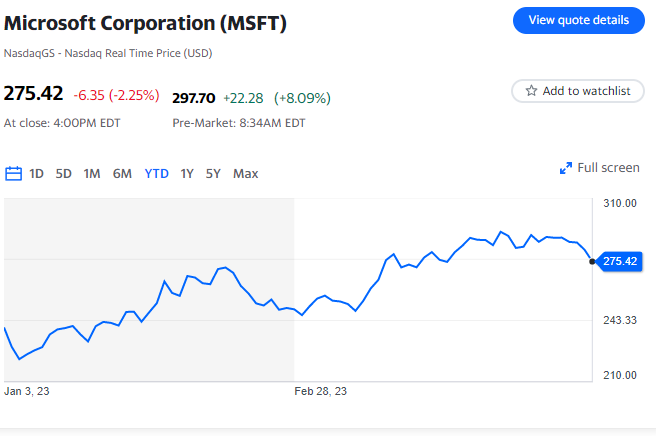Click the Jan 3, 23 axis date
This screenshot has width=656, height=436.
click(27, 391)
